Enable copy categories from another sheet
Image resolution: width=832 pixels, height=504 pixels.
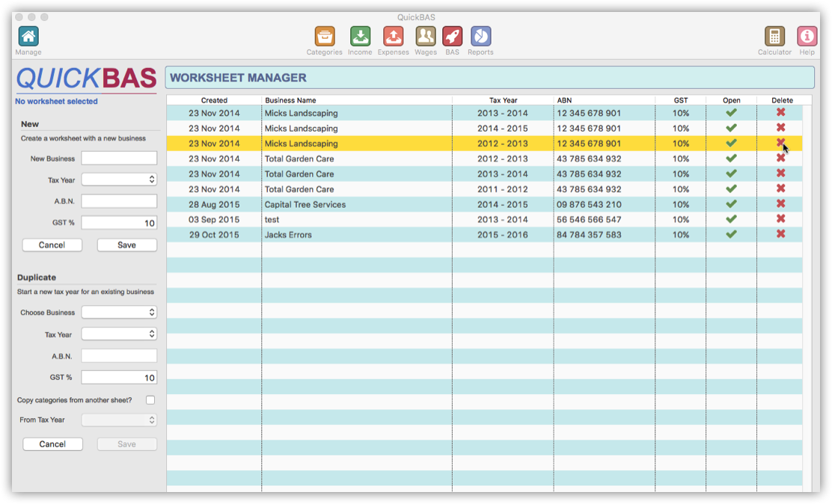(x=150, y=399)
